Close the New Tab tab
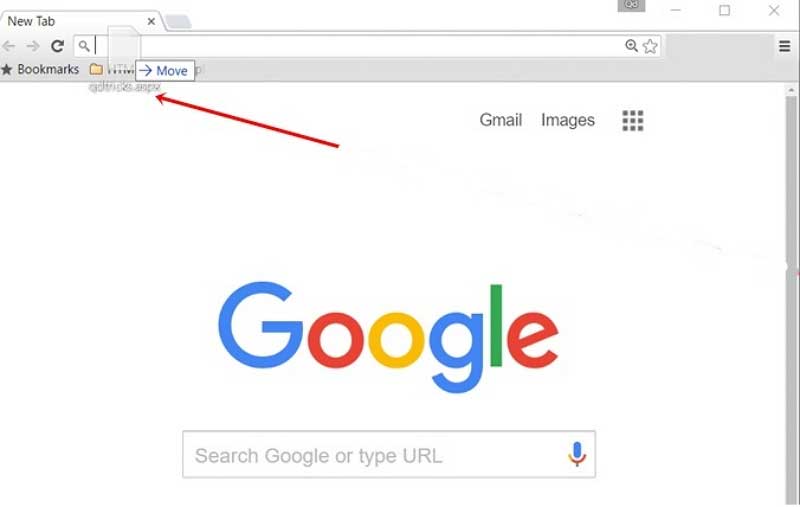800x507 pixels. (x=151, y=21)
